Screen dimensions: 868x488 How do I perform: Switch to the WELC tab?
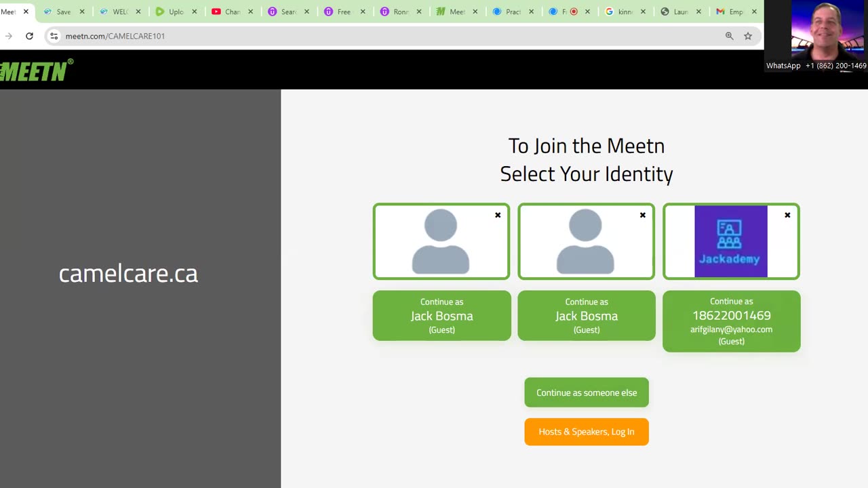(x=119, y=12)
